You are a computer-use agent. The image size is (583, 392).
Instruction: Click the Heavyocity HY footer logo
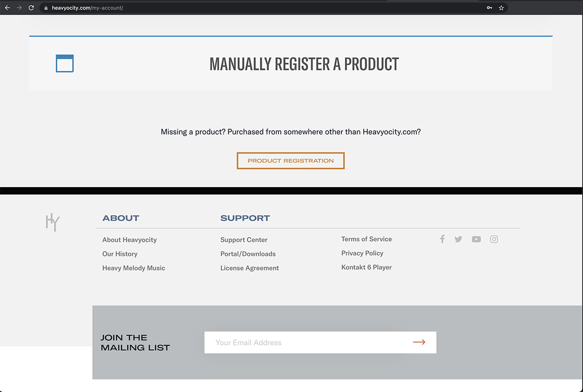pos(52,222)
